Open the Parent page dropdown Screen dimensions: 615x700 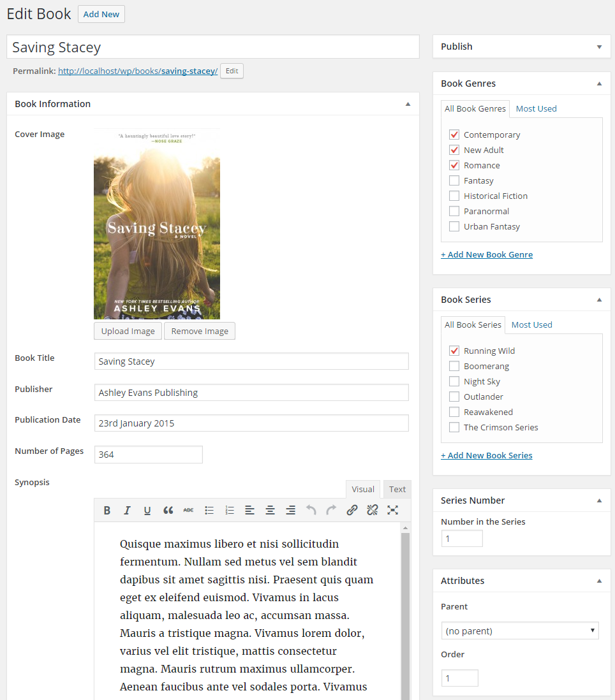point(520,631)
